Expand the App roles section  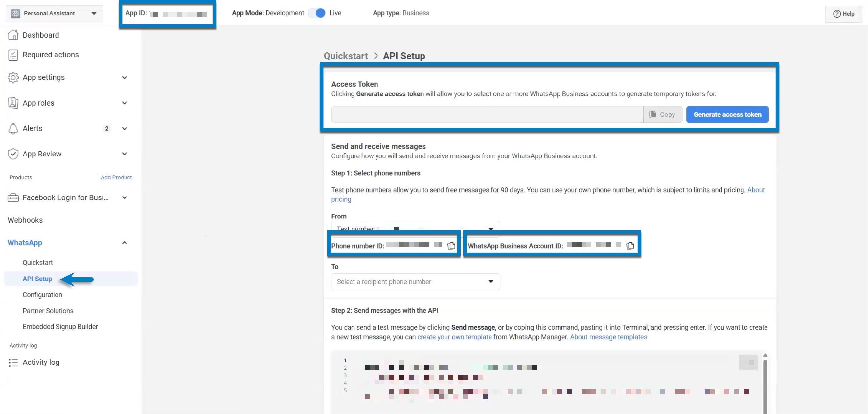(x=124, y=103)
